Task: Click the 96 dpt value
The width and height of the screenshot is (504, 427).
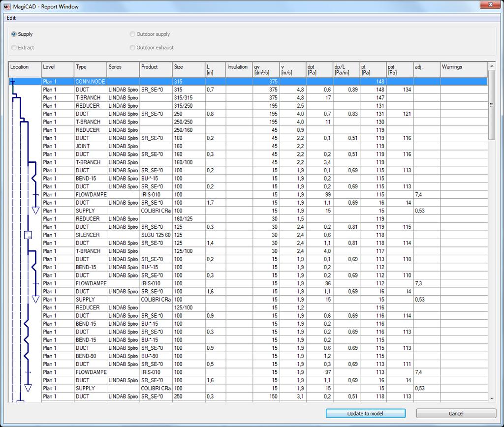Action: pyautogui.click(x=328, y=283)
